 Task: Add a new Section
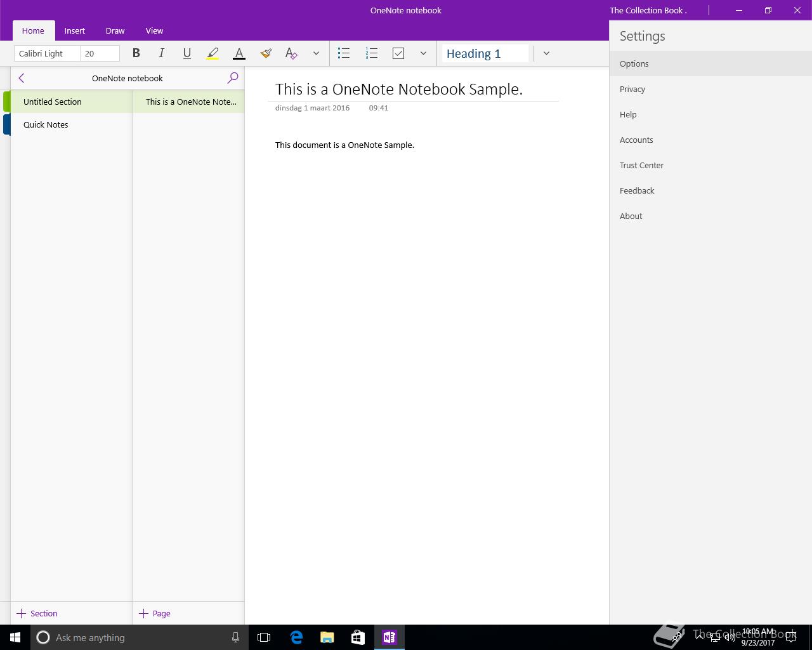coord(37,613)
